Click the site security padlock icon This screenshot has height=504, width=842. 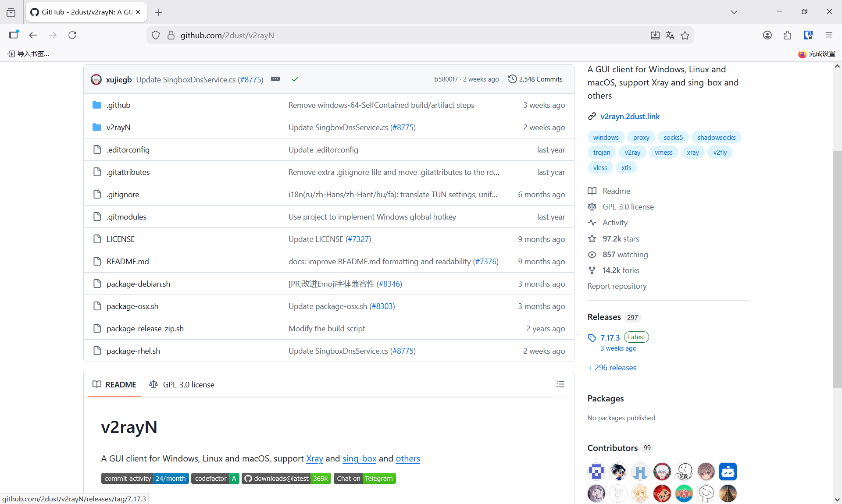pos(171,35)
